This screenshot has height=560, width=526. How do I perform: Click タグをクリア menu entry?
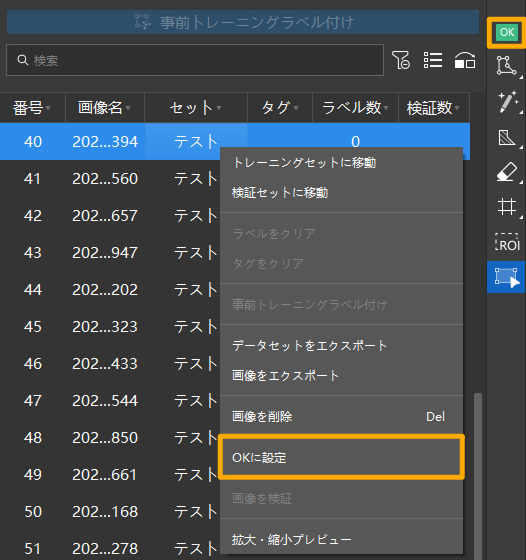tap(341, 264)
